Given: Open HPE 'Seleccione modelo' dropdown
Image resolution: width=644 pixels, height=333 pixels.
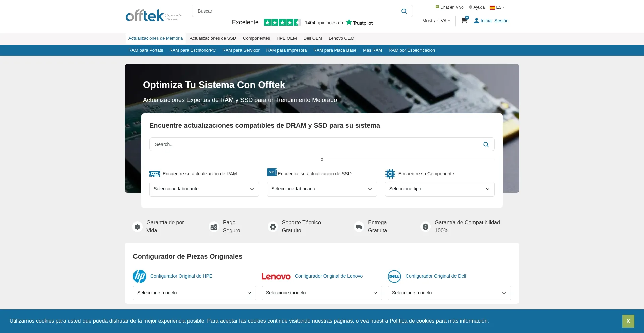Looking at the screenshot, I should (194, 293).
